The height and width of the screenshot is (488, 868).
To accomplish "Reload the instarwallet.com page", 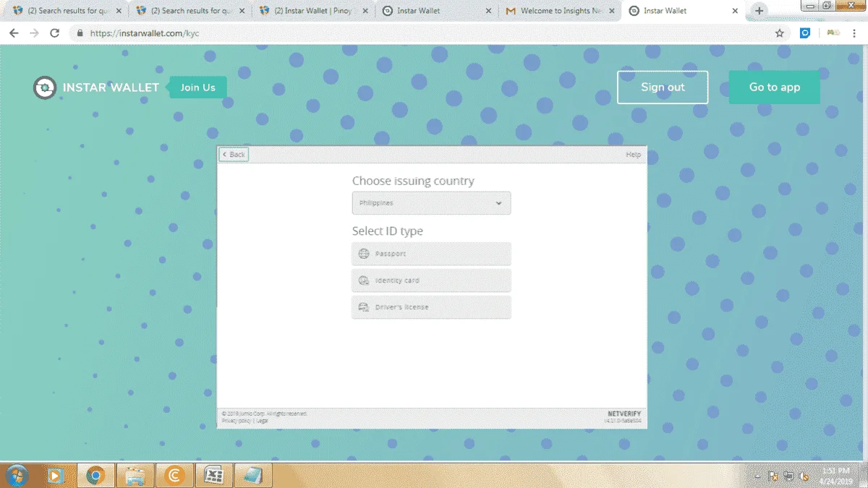I will (x=54, y=33).
